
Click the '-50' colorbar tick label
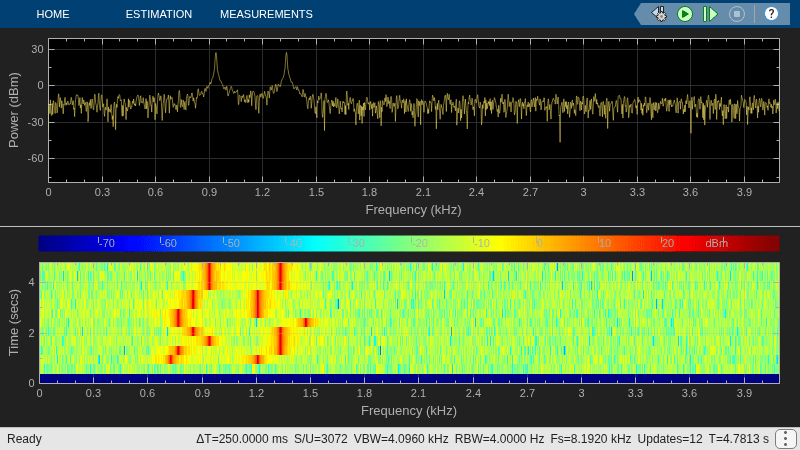click(x=231, y=243)
